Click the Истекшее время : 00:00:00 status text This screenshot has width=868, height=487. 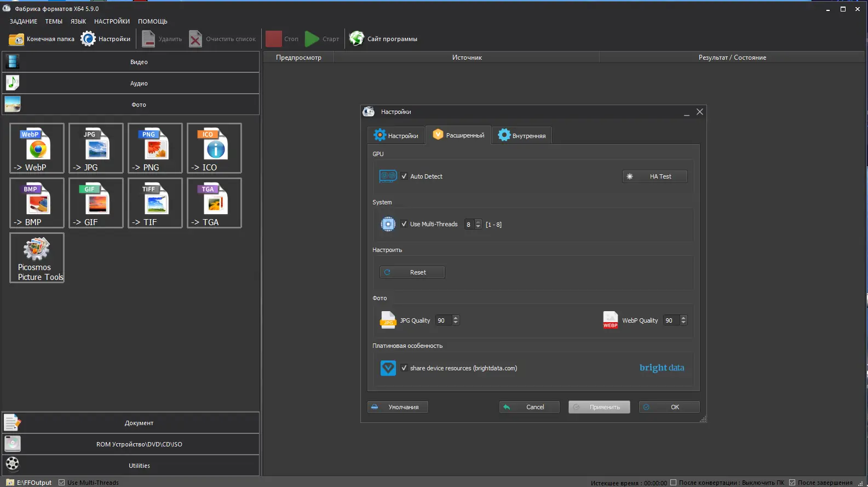point(629,483)
